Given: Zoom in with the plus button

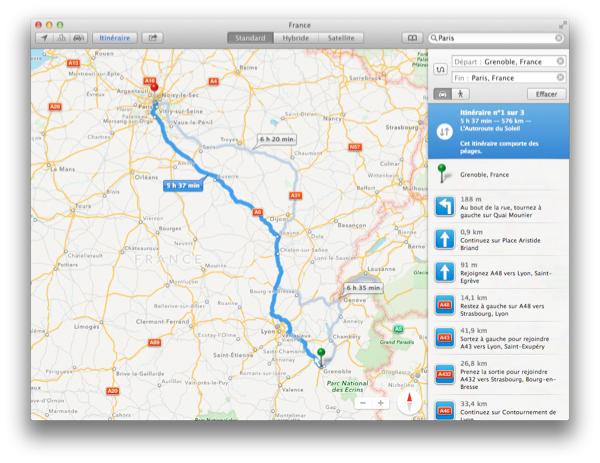Looking at the screenshot, I should point(381,403).
